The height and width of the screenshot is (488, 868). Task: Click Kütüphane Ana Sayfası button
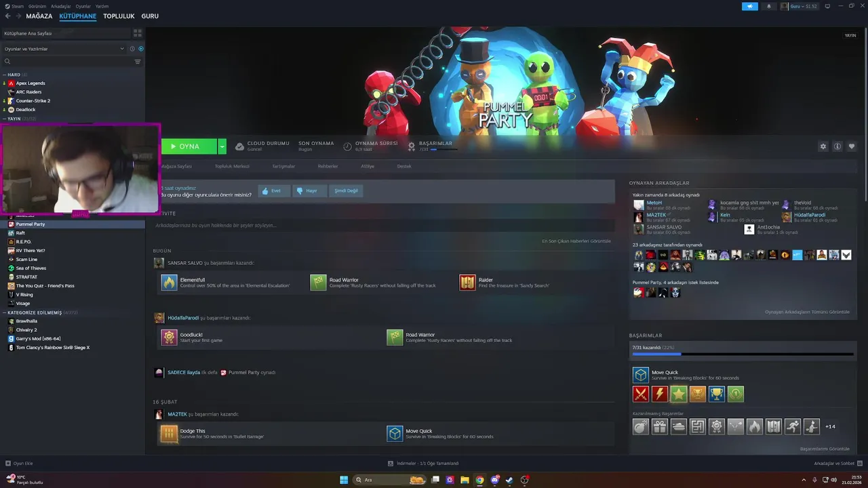click(x=66, y=33)
